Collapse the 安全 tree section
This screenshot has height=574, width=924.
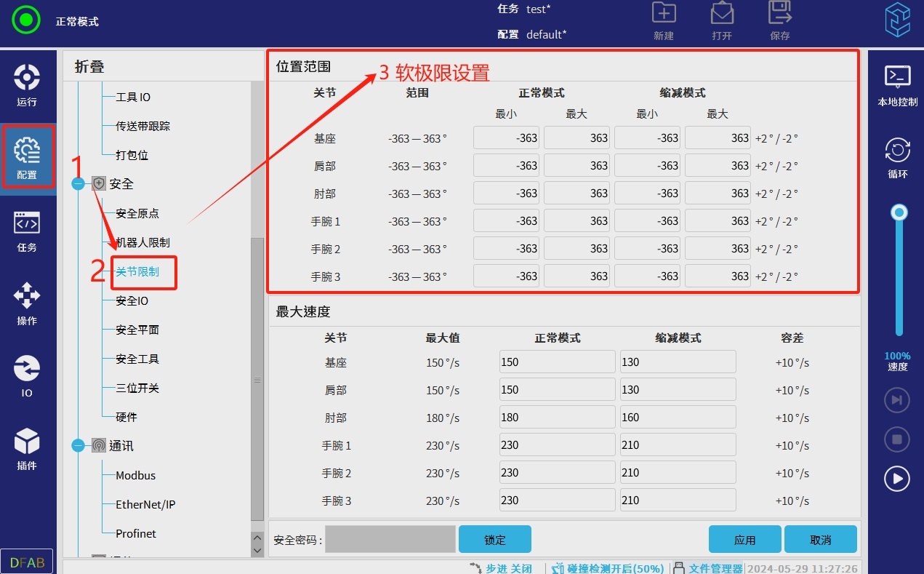[79, 184]
